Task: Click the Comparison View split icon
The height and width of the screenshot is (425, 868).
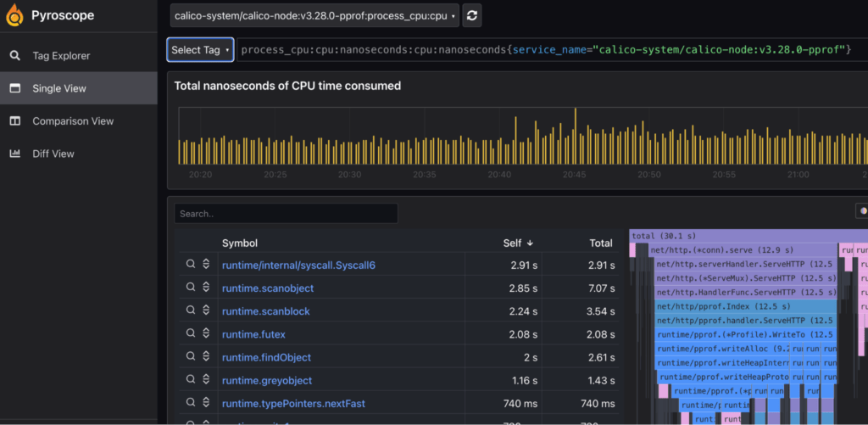Action: tap(15, 120)
